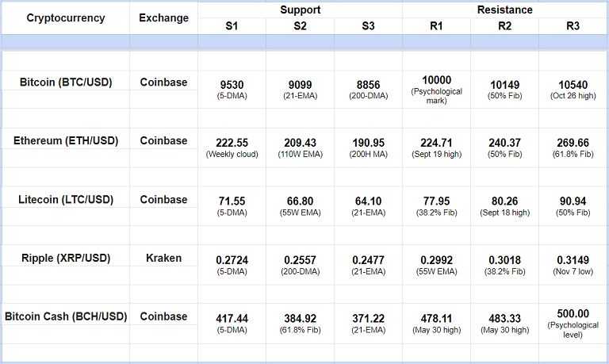The width and height of the screenshot is (609, 364).
Task: Click the Cryptocurrency column header
Action: [x=65, y=18]
